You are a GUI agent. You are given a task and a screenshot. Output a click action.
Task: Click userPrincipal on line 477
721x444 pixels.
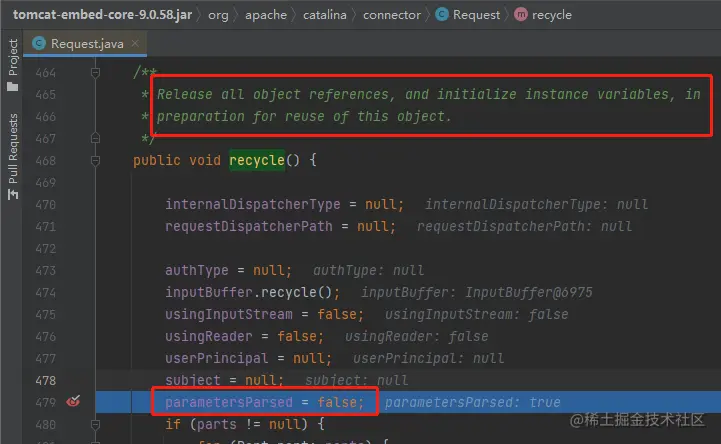pyautogui.click(x=217, y=358)
